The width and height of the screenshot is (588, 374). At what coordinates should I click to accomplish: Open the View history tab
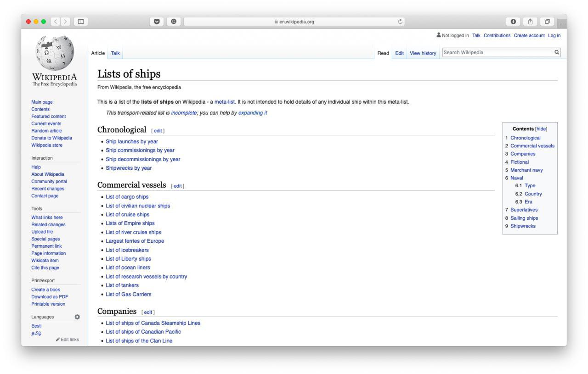pos(423,53)
